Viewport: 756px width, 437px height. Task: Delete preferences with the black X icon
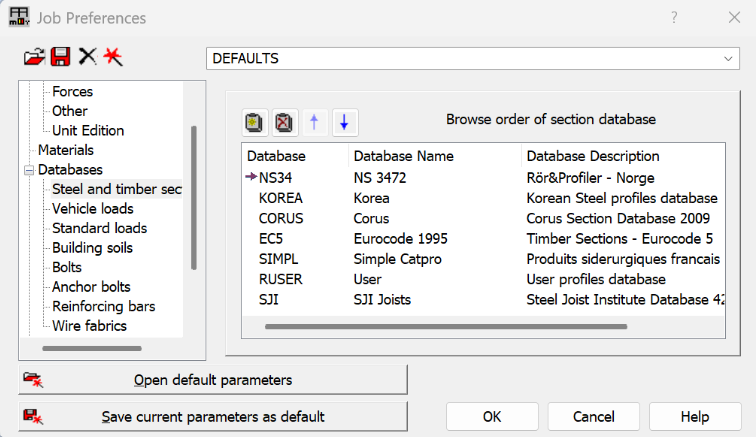(x=87, y=57)
